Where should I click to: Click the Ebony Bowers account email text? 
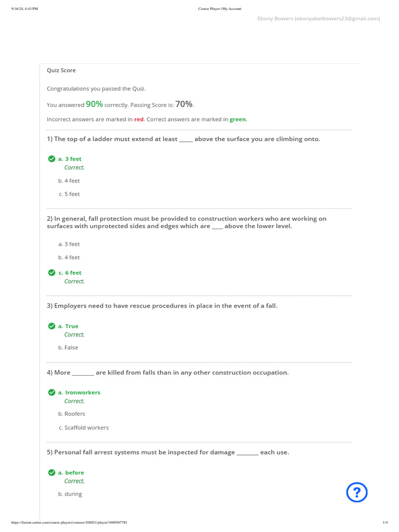point(318,19)
